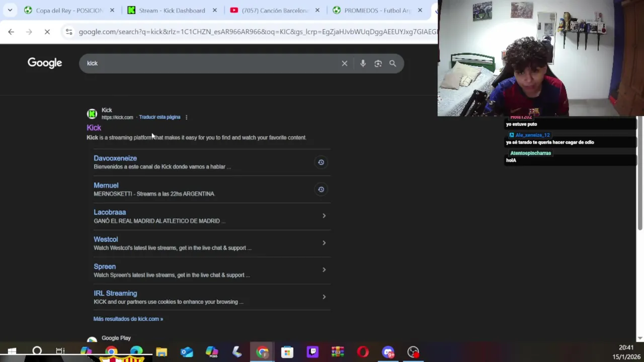644x362 pixels.
Task: Open the Westcol channel link
Action: tap(106, 239)
